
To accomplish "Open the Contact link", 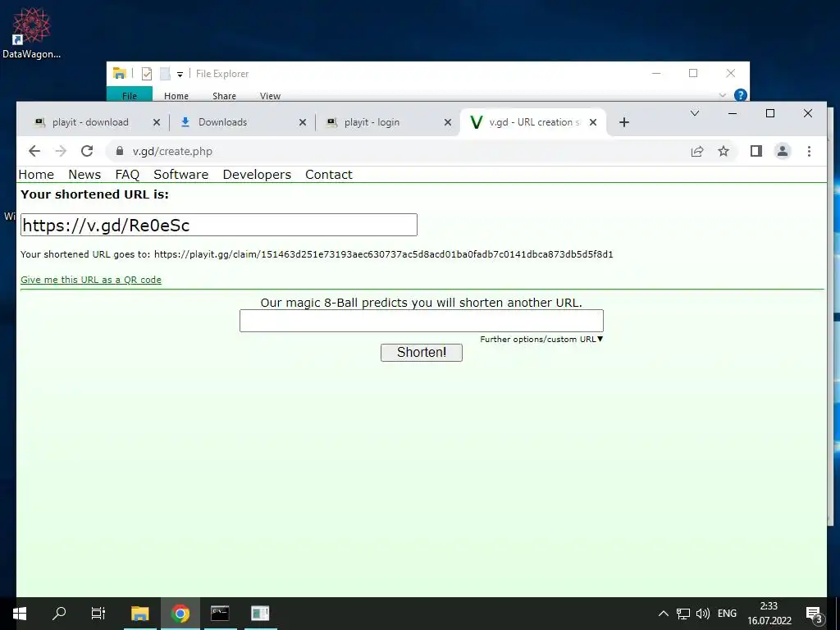I will pyautogui.click(x=329, y=175).
